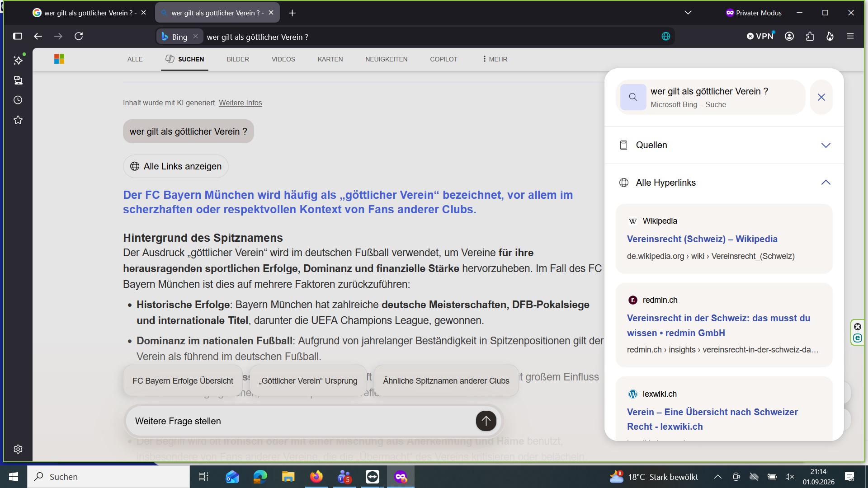868x488 pixels.
Task: Go back to previous page
Action: coord(38,36)
